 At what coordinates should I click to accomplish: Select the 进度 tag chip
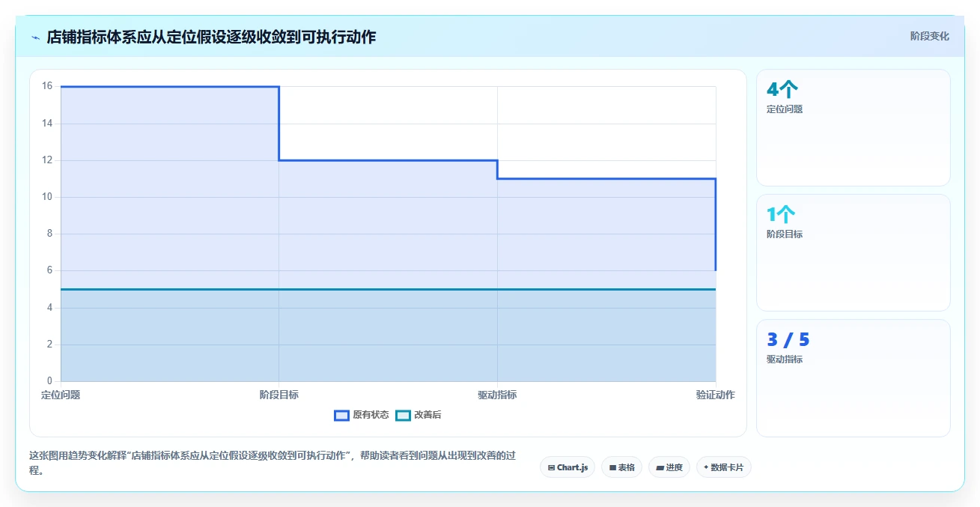pos(669,467)
